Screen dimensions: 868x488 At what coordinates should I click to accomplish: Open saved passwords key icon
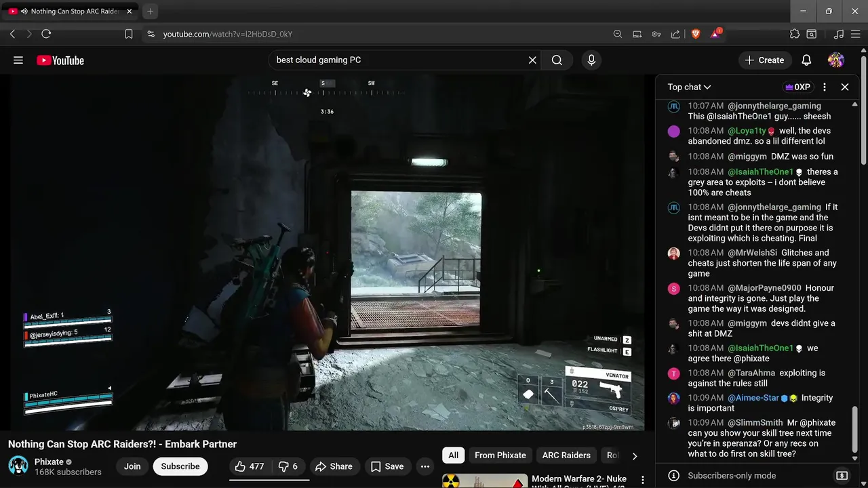pos(656,34)
